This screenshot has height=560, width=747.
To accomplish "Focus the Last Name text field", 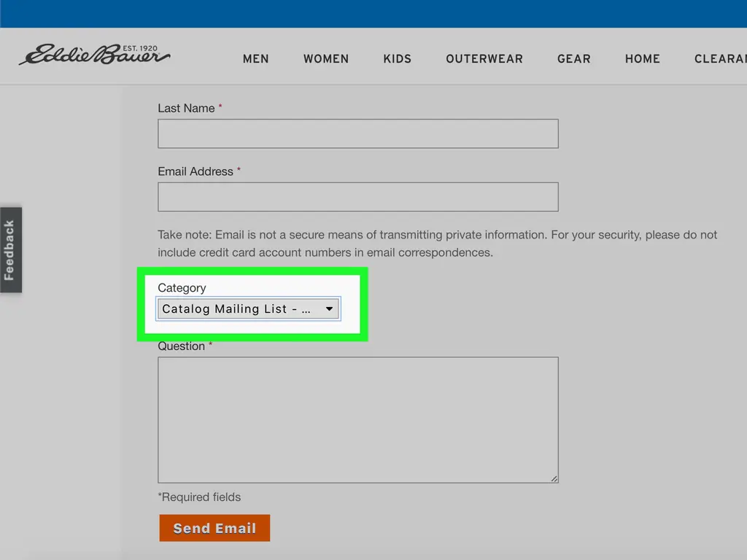I will [x=357, y=134].
